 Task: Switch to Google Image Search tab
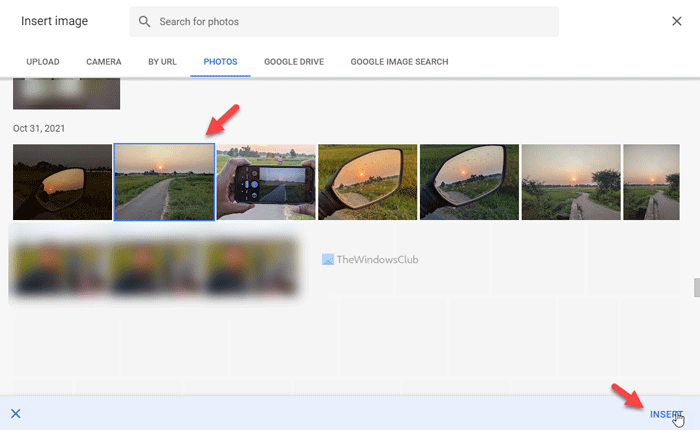pos(399,62)
